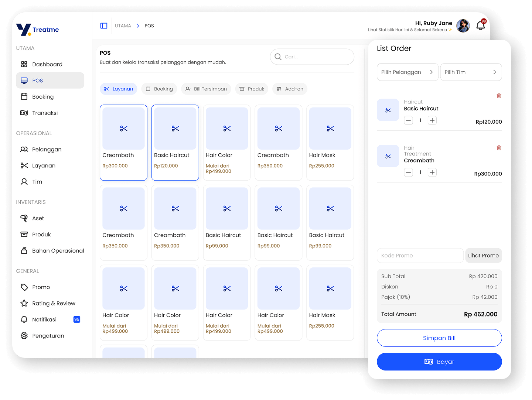Click the Pajak (10%) value Rp 42.000
Viewport: 532px width, 400px height.
click(485, 297)
